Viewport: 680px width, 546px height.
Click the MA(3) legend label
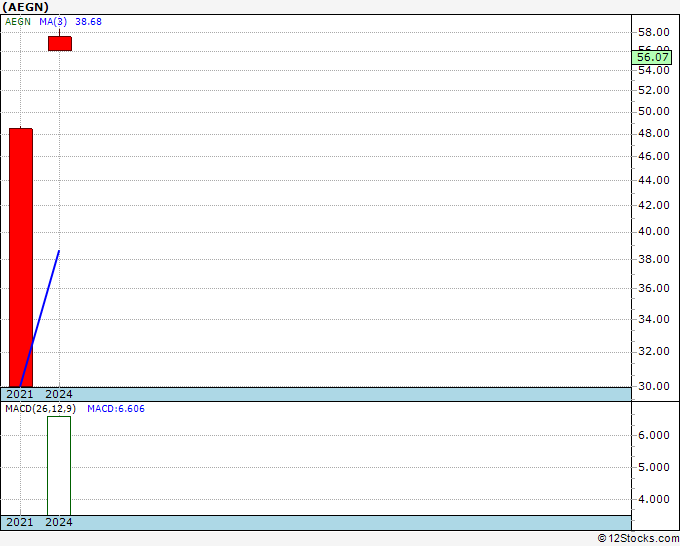[53, 22]
